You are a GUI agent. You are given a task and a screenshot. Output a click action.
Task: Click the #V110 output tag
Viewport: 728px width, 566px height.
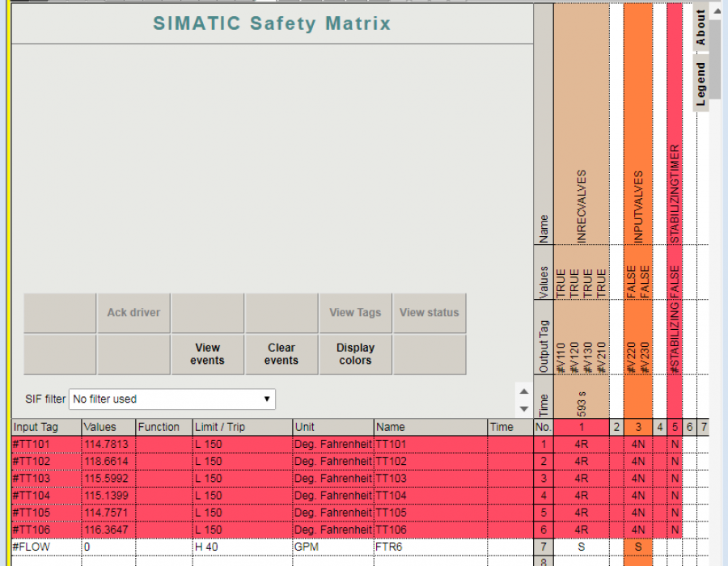pyautogui.click(x=561, y=357)
